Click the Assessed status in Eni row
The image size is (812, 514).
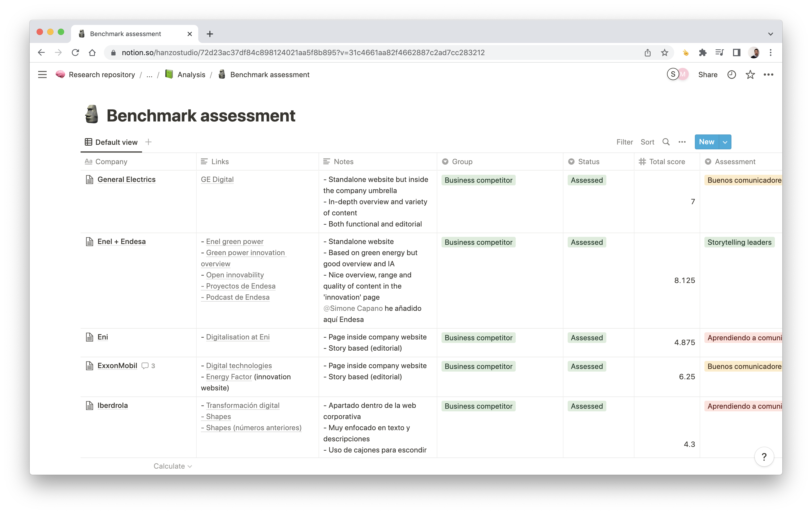[587, 338]
